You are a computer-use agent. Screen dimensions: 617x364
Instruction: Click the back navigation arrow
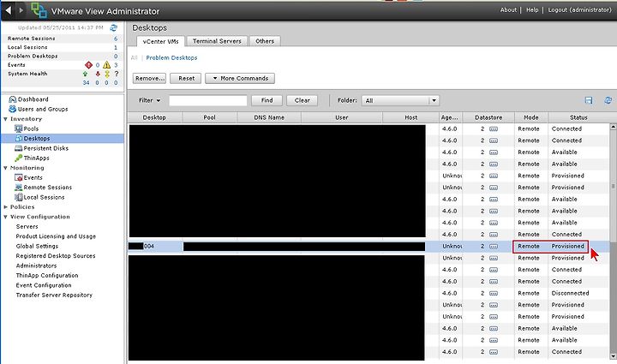click(9, 10)
